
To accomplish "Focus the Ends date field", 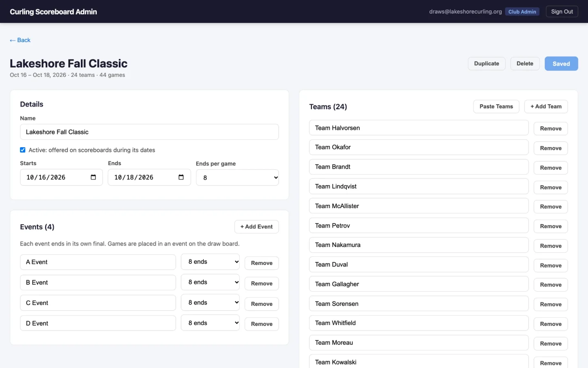I will point(149,177).
